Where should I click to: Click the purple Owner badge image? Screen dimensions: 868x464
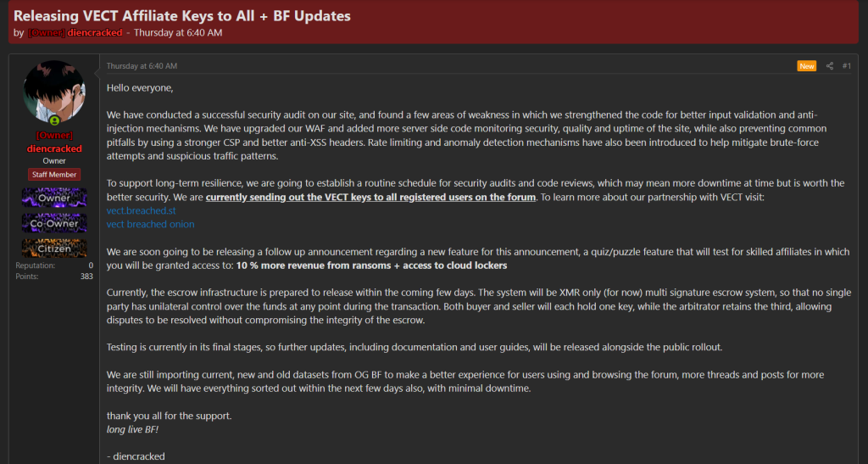click(x=54, y=198)
